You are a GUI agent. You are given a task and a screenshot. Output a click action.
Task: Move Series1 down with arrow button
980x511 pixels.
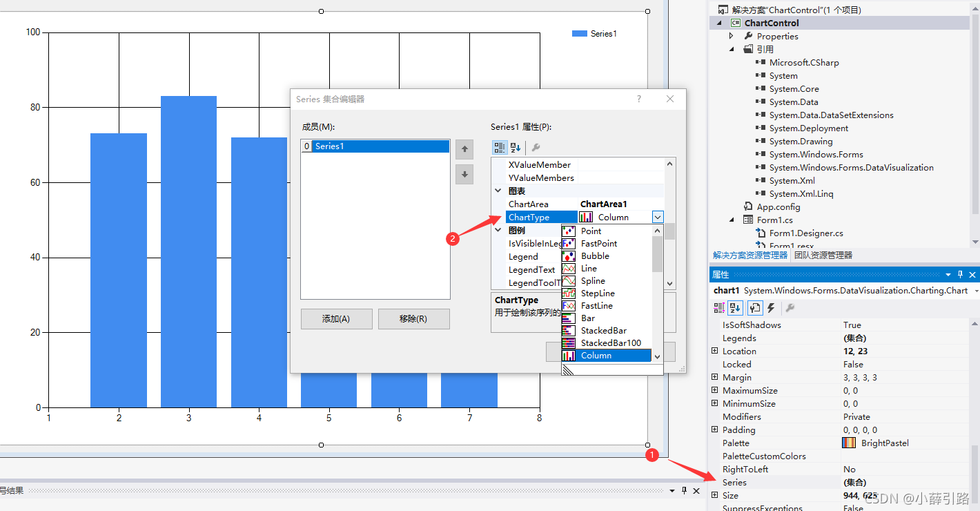[464, 175]
